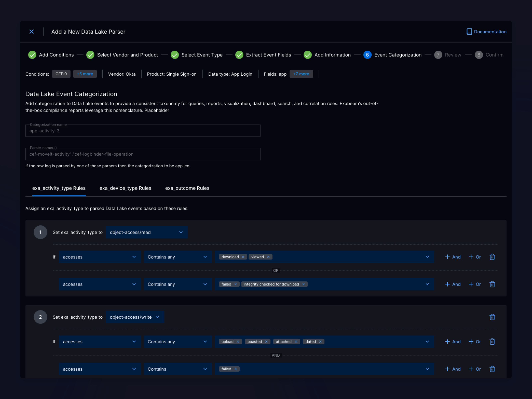The height and width of the screenshot is (399, 532).
Task: Switch to the exa_outcome Rules tab
Action: point(187,188)
